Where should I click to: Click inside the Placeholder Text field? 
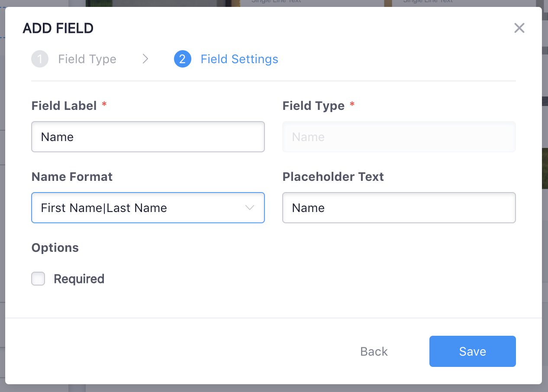(x=399, y=208)
